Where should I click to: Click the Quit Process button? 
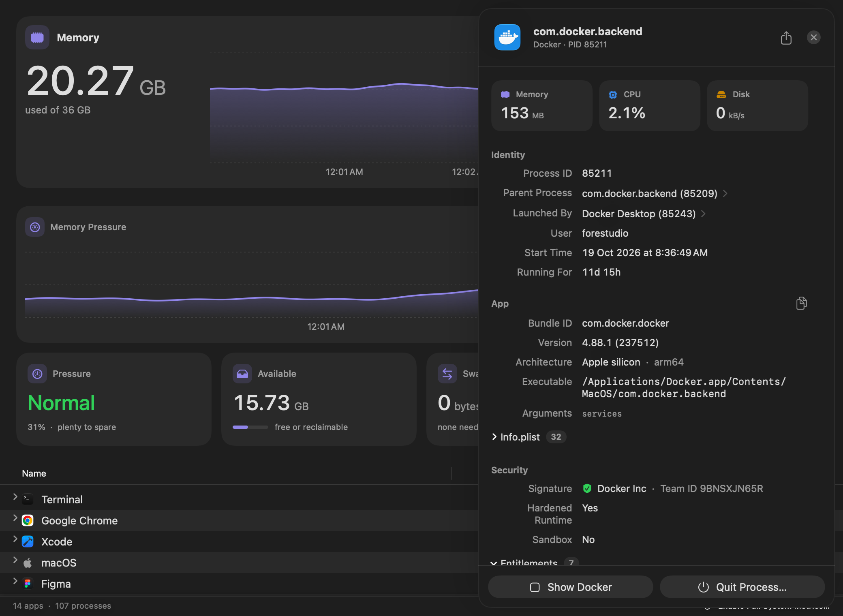click(742, 587)
